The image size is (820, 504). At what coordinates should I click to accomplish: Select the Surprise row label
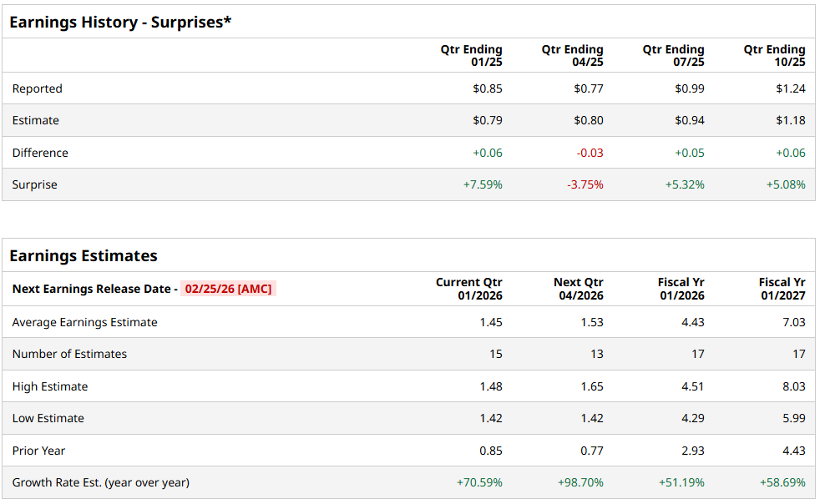(x=35, y=184)
